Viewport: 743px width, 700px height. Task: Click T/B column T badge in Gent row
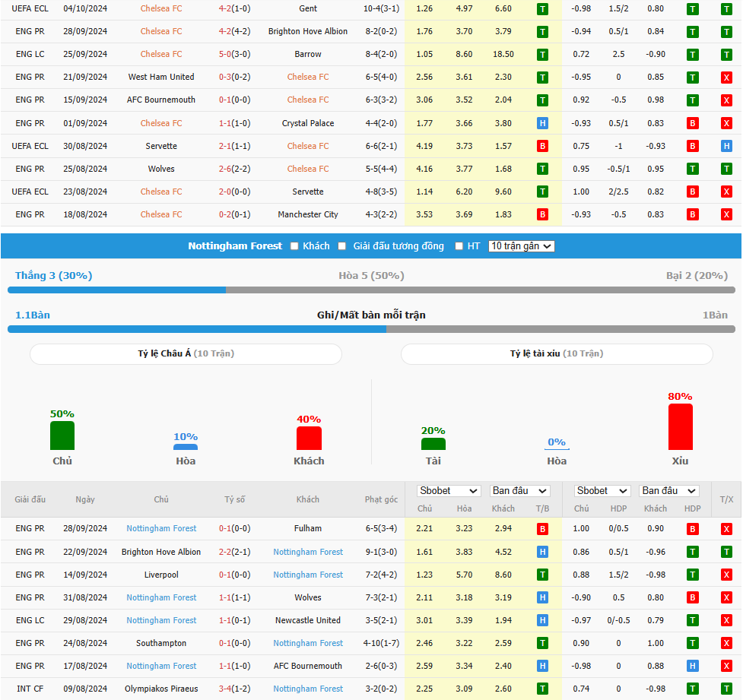(542, 9)
